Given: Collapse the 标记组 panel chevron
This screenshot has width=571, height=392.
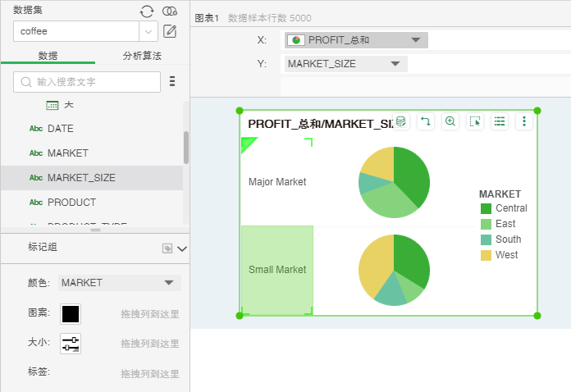Looking at the screenshot, I should click(x=182, y=248).
